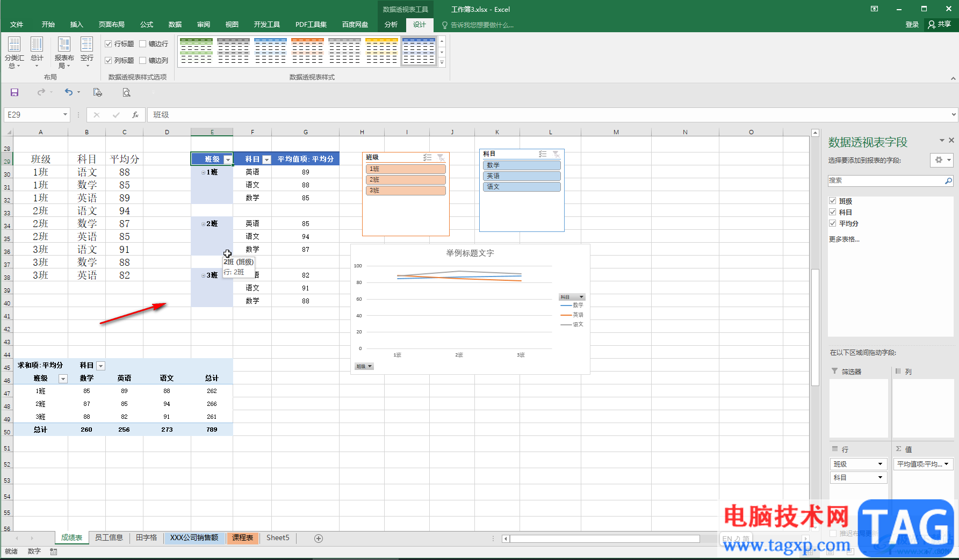Select 2班 in the 班级 slicer
The image size is (959, 560).
coord(406,180)
